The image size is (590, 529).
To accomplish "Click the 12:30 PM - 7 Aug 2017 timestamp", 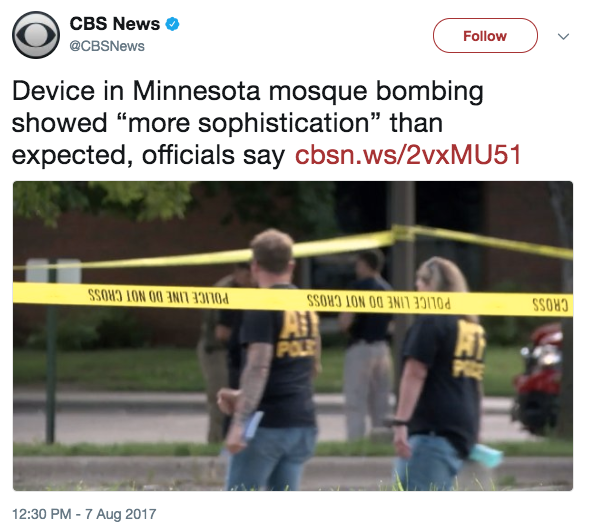I will [84, 514].
